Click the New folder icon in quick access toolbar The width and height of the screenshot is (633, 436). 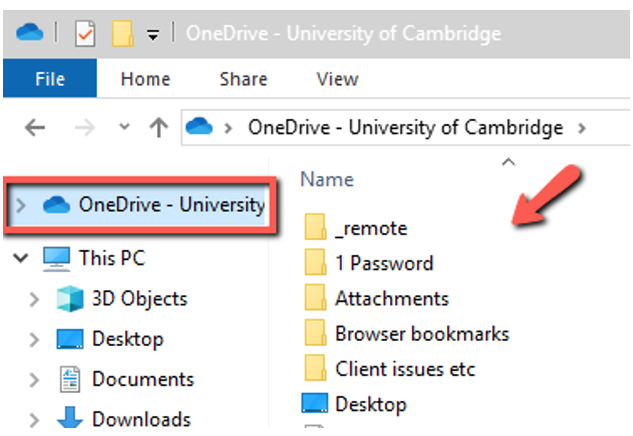[x=123, y=34]
